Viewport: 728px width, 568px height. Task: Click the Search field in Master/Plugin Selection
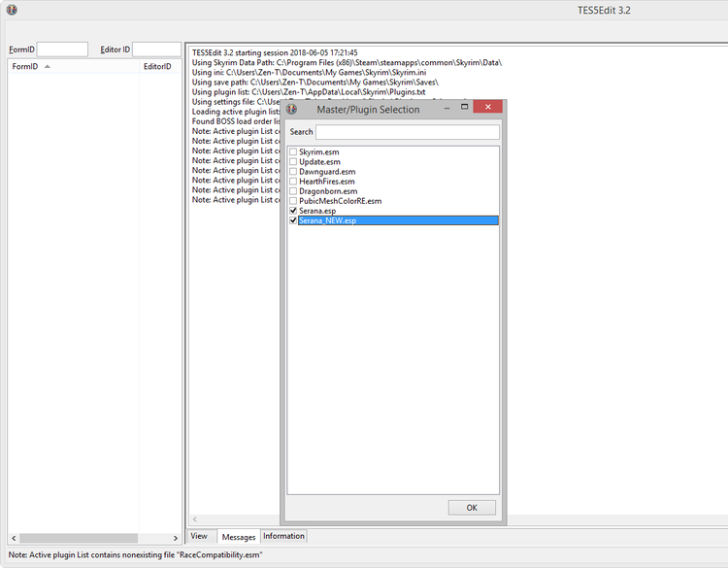[x=407, y=132]
